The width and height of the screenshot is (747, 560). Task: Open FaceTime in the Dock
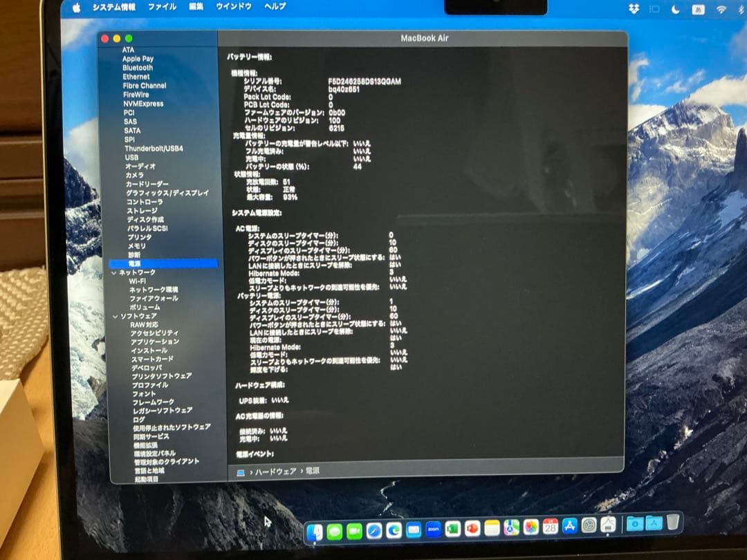click(354, 530)
